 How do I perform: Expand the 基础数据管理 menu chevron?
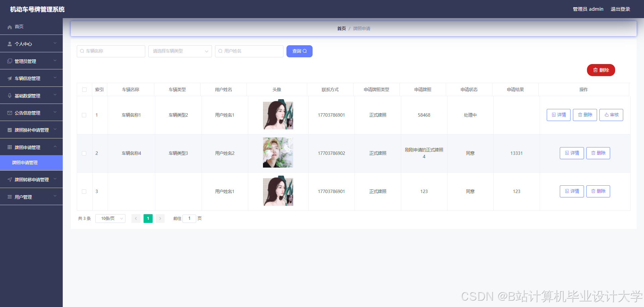(55, 95)
